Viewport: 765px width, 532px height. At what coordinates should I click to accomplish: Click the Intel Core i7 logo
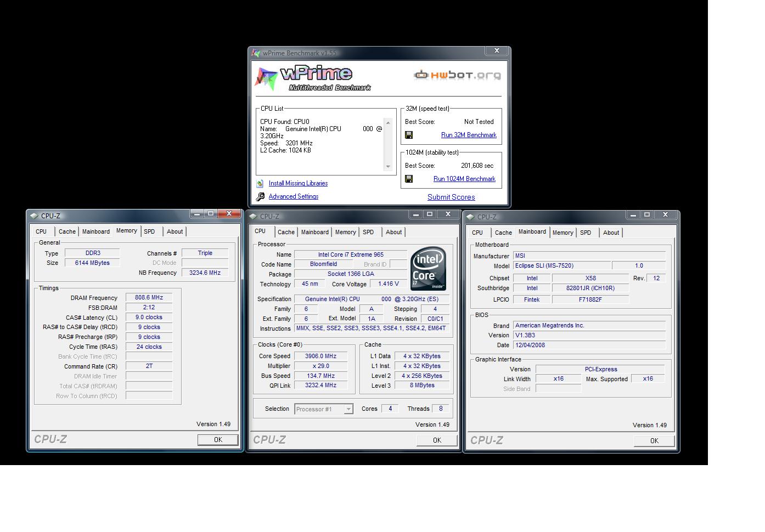coord(428,269)
